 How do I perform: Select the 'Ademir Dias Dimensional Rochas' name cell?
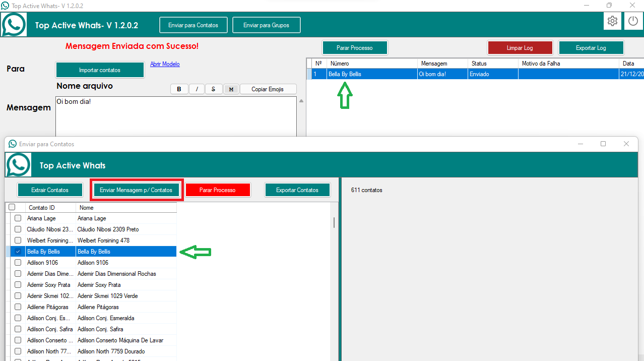coord(126,274)
